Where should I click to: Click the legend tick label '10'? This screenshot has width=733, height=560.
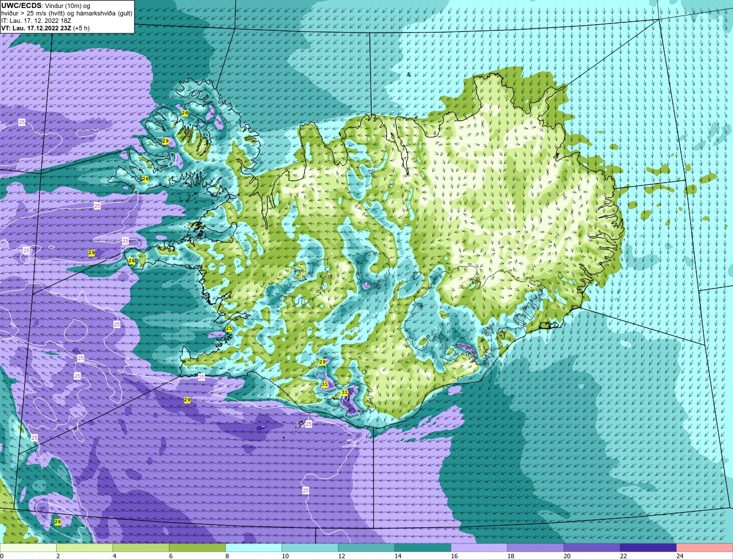coord(285,556)
